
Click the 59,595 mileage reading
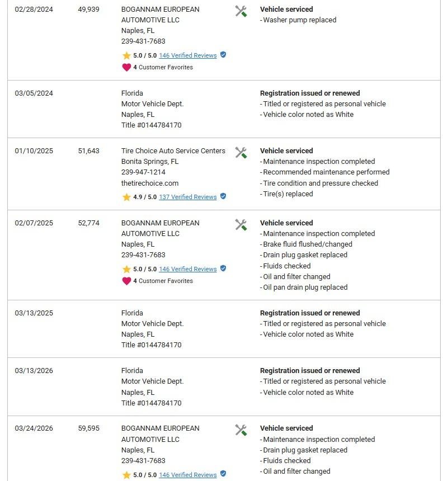89,428
